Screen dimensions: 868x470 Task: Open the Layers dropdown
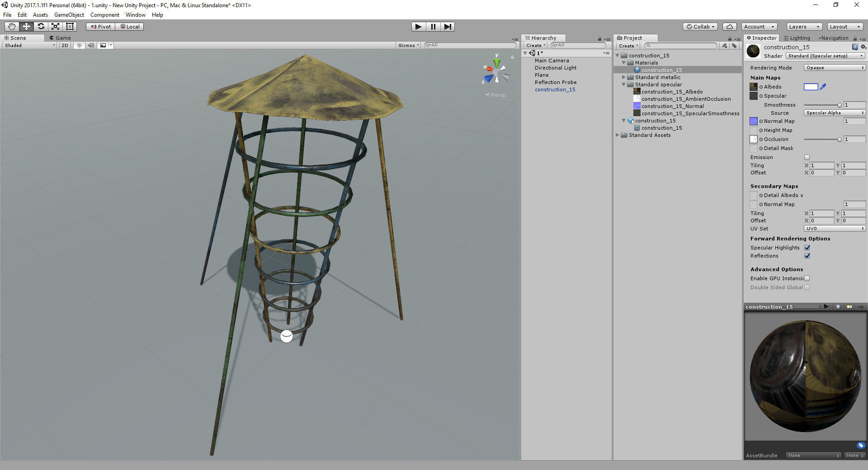tap(804, 27)
